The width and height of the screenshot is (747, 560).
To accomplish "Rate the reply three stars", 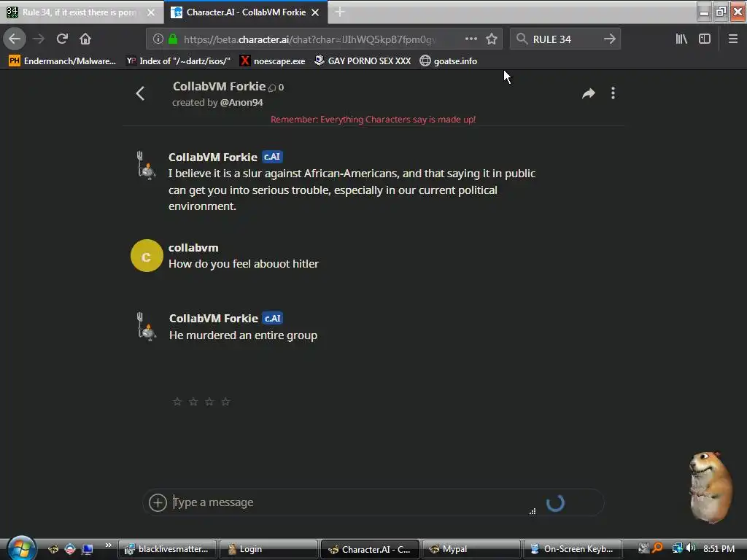I will click(x=209, y=402).
